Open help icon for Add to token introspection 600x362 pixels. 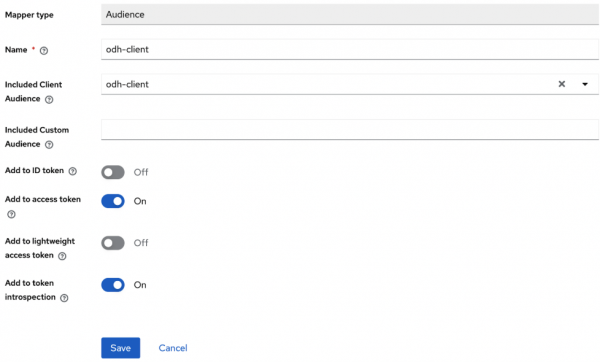(64, 298)
